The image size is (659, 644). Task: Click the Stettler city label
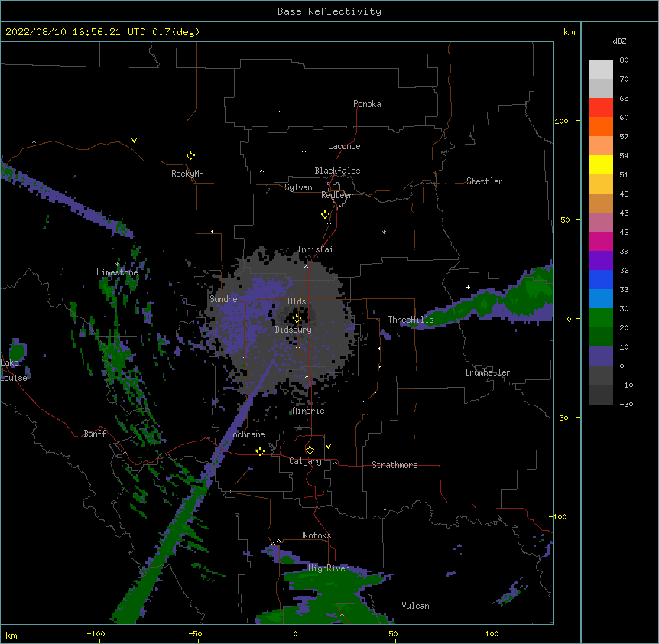pyautogui.click(x=485, y=181)
